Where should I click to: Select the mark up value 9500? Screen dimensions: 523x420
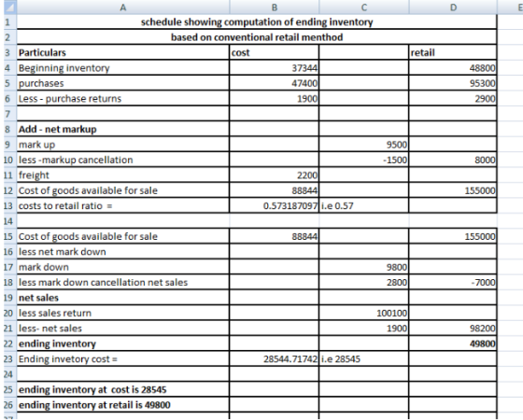(x=364, y=145)
